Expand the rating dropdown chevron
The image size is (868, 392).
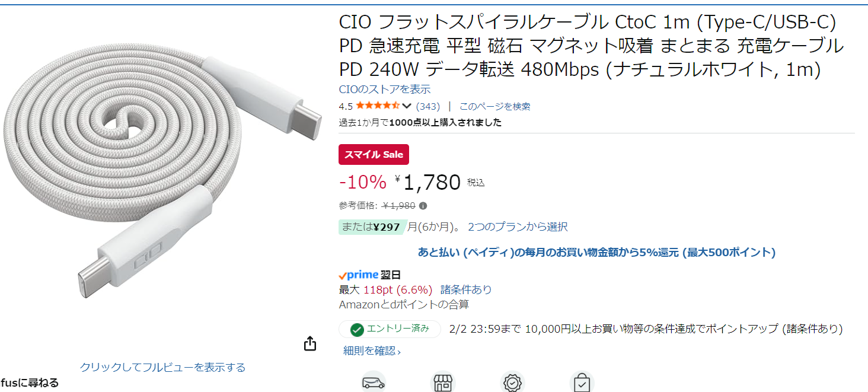pyautogui.click(x=407, y=106)
